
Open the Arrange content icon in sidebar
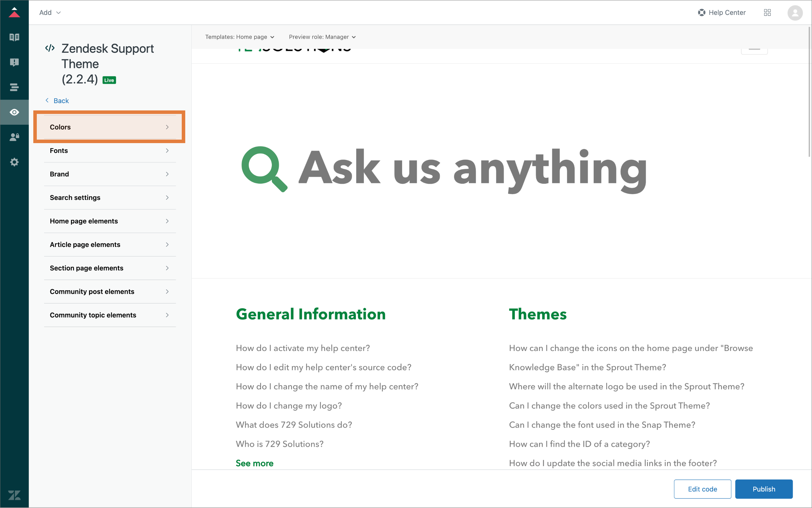coord(14,87)
